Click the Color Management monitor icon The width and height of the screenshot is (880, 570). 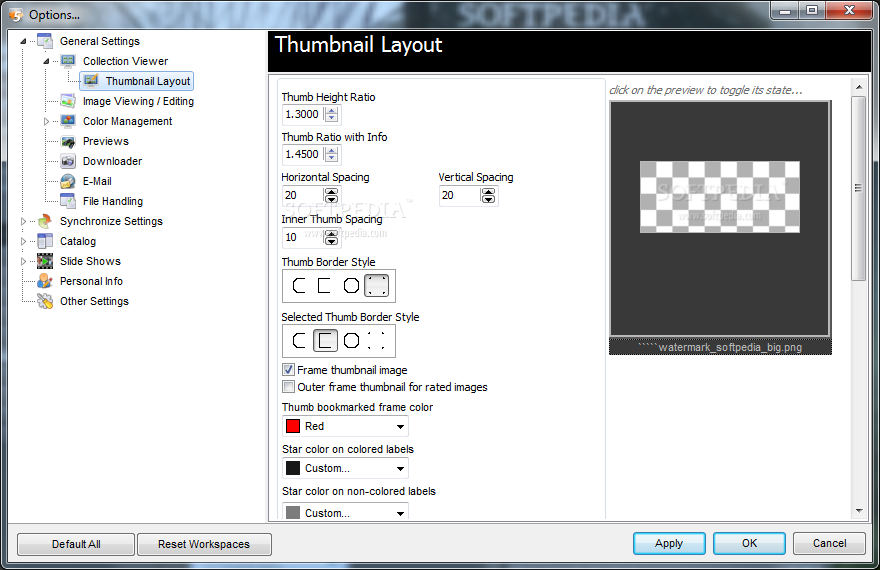click(68, 121)
